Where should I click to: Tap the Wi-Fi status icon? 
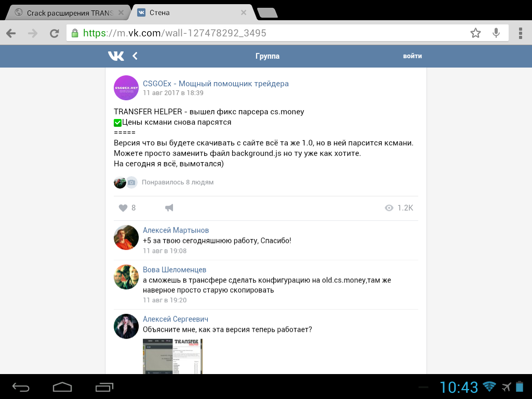[x=489, y=387]
